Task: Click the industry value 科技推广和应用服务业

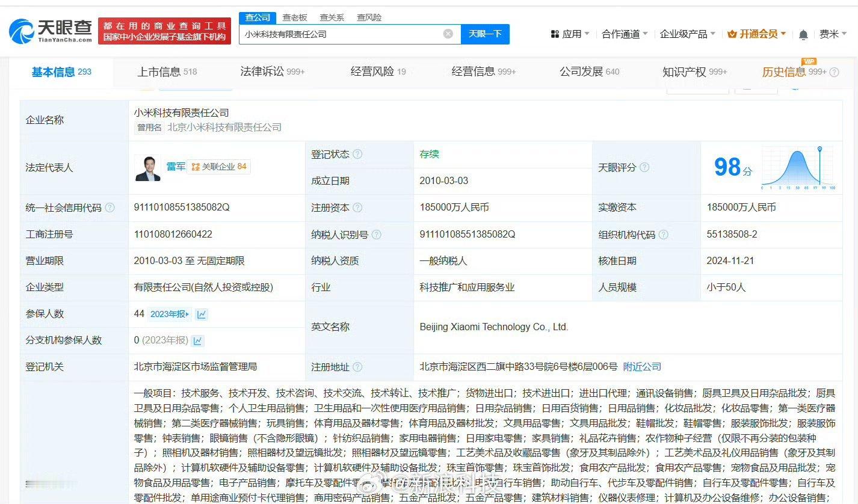Action: [x=467, y=287]
